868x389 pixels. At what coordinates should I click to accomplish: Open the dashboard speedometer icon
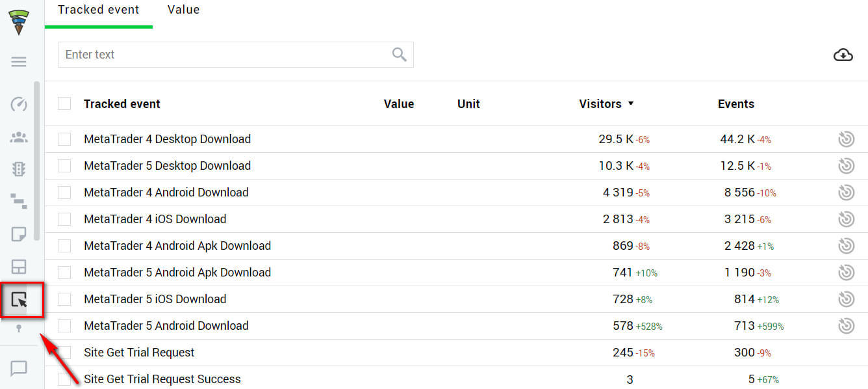pos(19,104)
